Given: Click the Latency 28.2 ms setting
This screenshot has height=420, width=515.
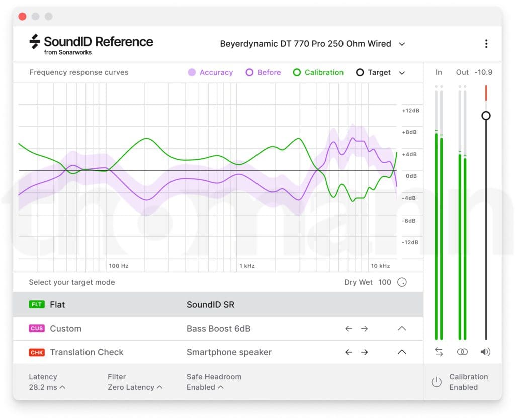Looking at the screenshot, I should pos(47,387).
